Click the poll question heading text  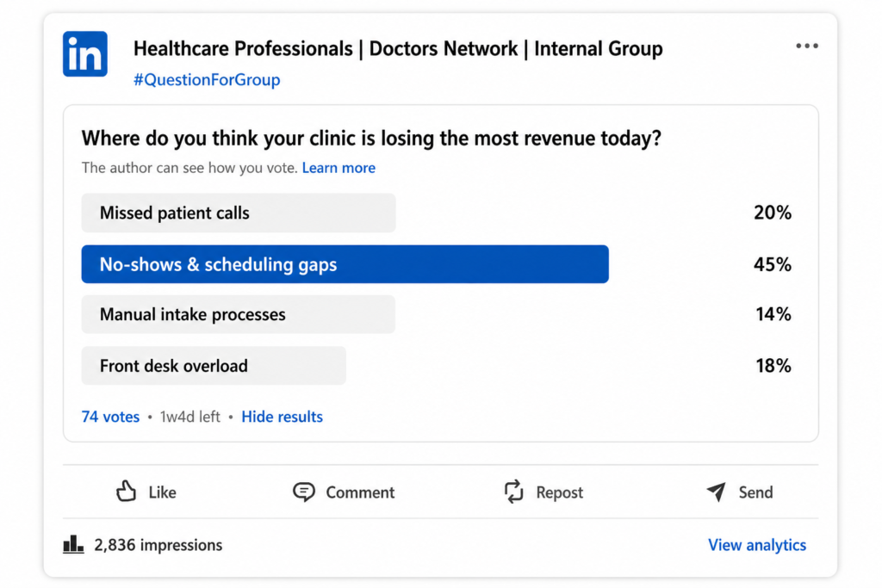[x=371, y=139]
